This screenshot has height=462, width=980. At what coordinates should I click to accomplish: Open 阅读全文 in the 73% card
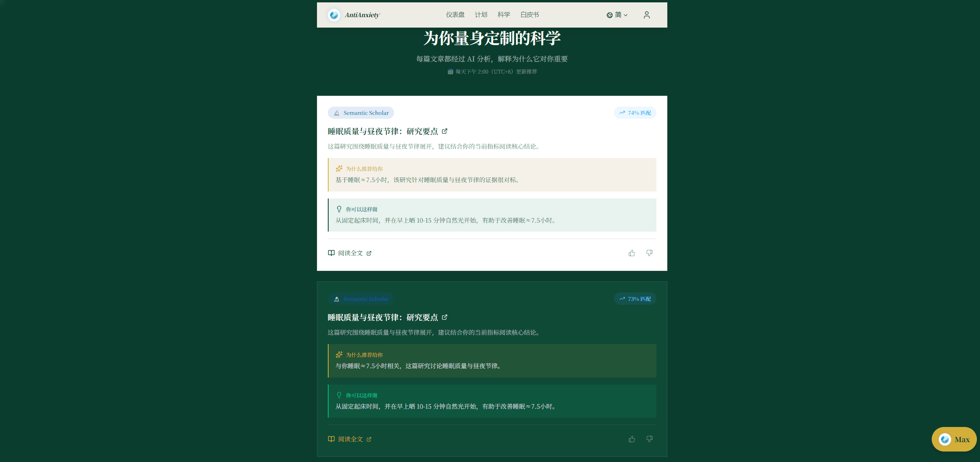point(350,439)
